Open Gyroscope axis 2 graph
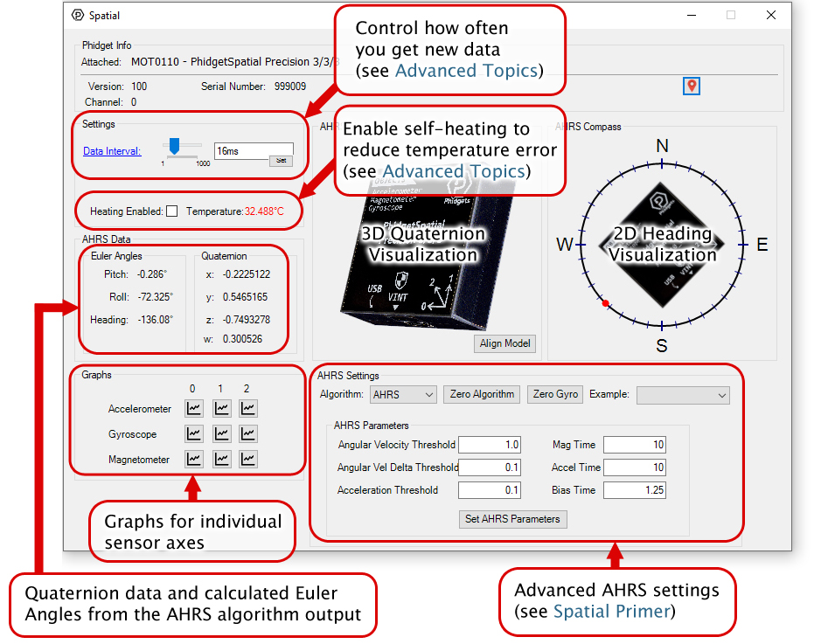Viewport: 828px width, 644px height. pyautogui.click(x=249, y=433)
